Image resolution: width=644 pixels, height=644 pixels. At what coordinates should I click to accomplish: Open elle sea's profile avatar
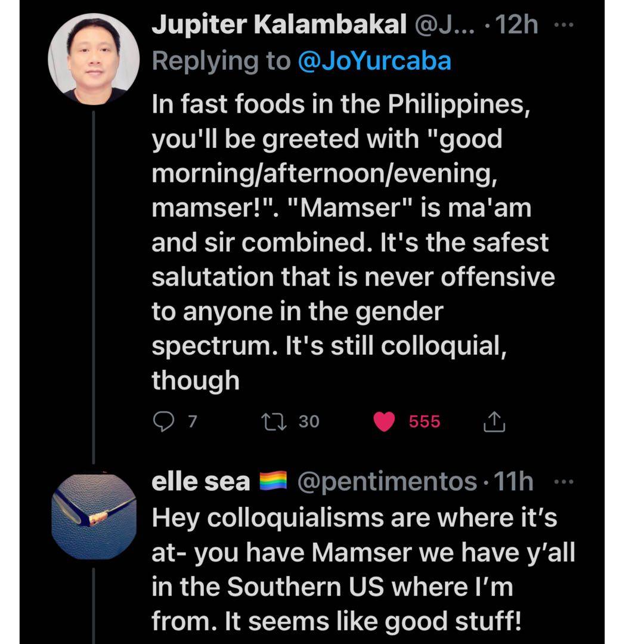[93, 517]
